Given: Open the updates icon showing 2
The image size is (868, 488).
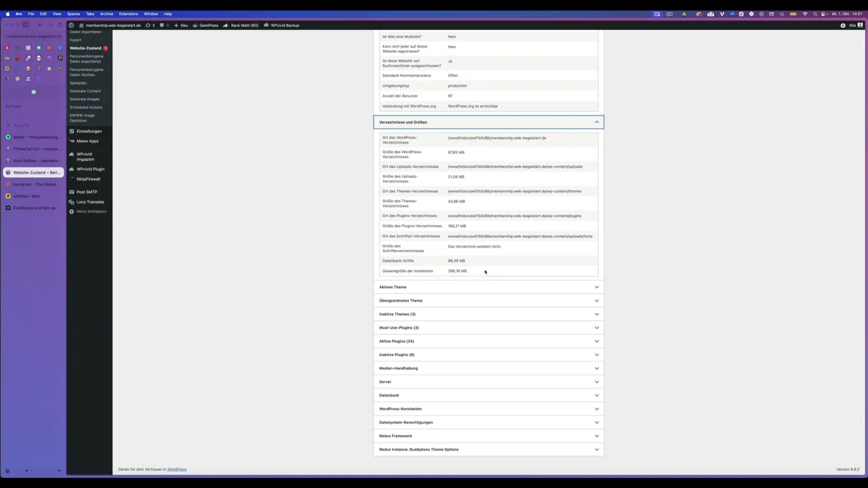Looking at the screenshot, I should (150, 25).
